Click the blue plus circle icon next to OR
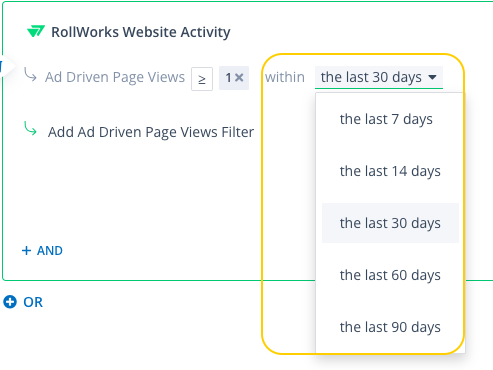The image size is (493, 370). pos(10,302)
